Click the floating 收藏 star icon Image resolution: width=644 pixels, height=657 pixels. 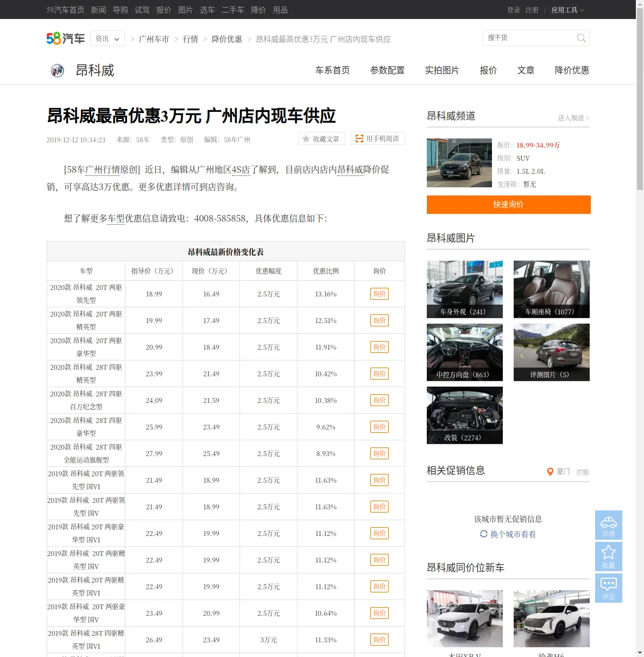609,557
